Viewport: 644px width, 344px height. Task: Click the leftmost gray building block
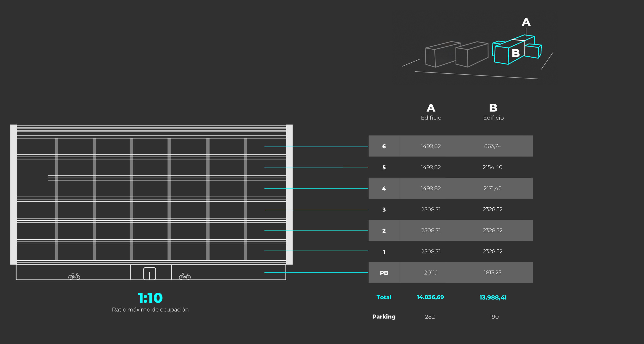[x=442, y=55]
